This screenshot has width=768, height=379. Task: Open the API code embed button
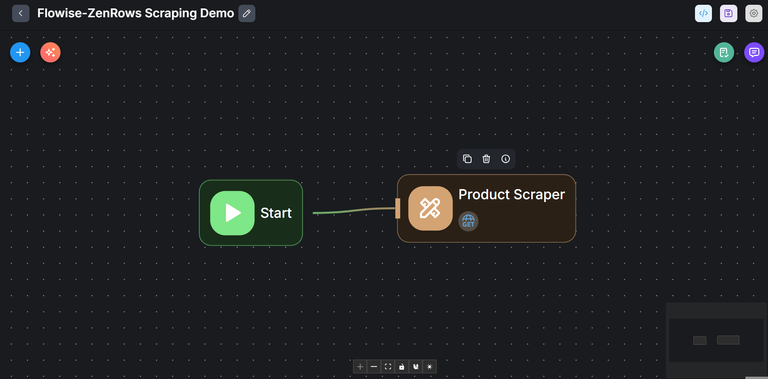point(703,13)
